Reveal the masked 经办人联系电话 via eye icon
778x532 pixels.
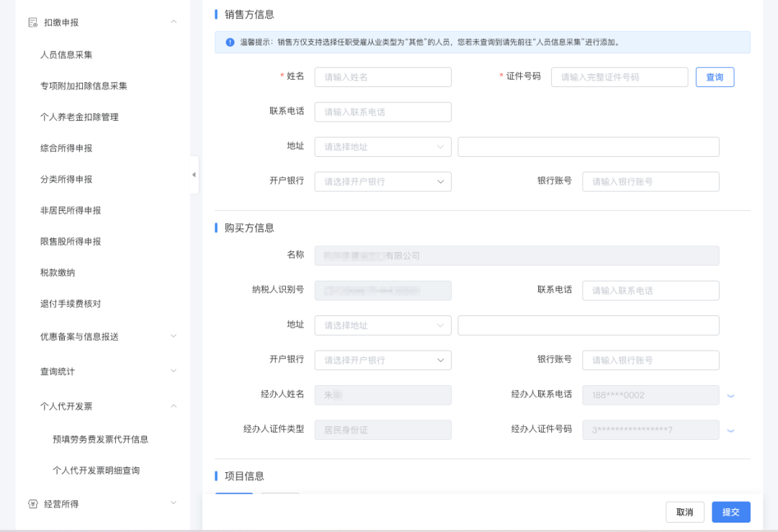click(x=730, y=395)
